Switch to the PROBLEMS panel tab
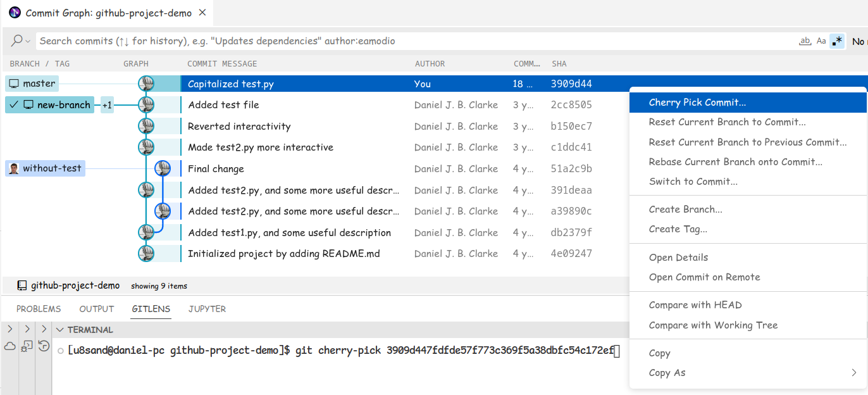868x395 pixels. pos(39,309)
